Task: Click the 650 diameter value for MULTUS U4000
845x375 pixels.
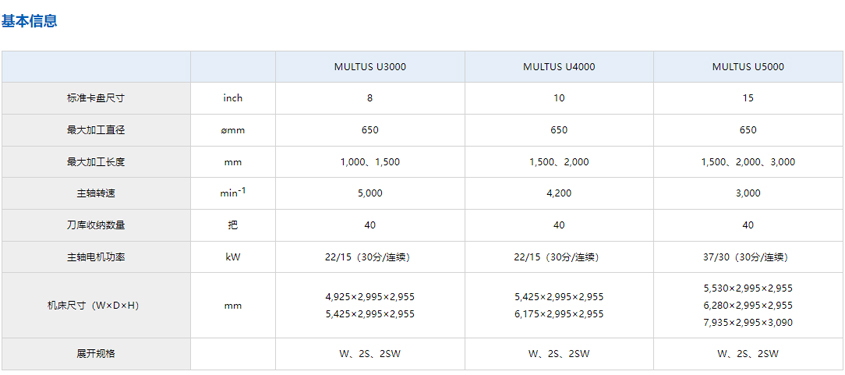Action: coord(559,130)
